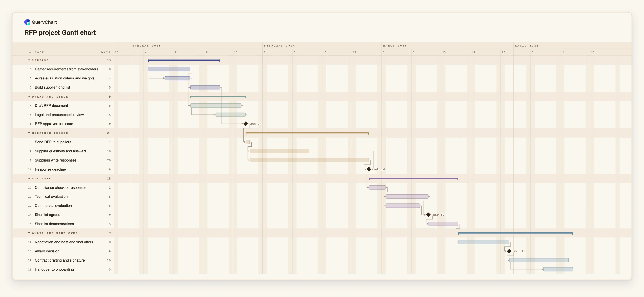This screenshot has height=297, width=644.
Task: Select the Handover to onboarding bar
Action: tap(558, 269)
